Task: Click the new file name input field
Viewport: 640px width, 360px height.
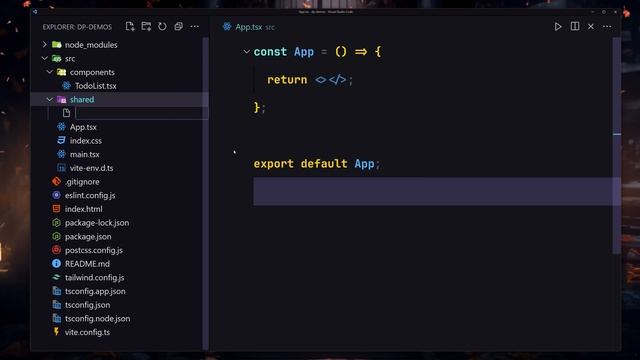Action: (x=142, y=113)
